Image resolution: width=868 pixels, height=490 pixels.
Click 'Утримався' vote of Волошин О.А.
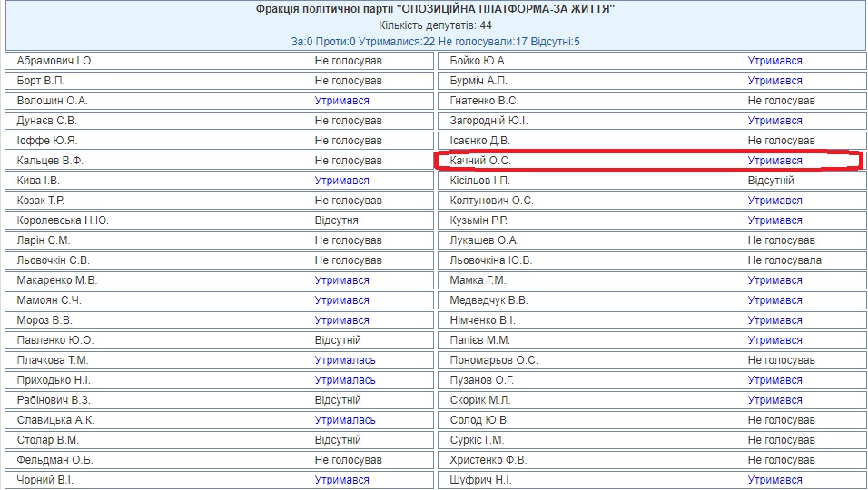pyautogui.click(x=341, y=101)
